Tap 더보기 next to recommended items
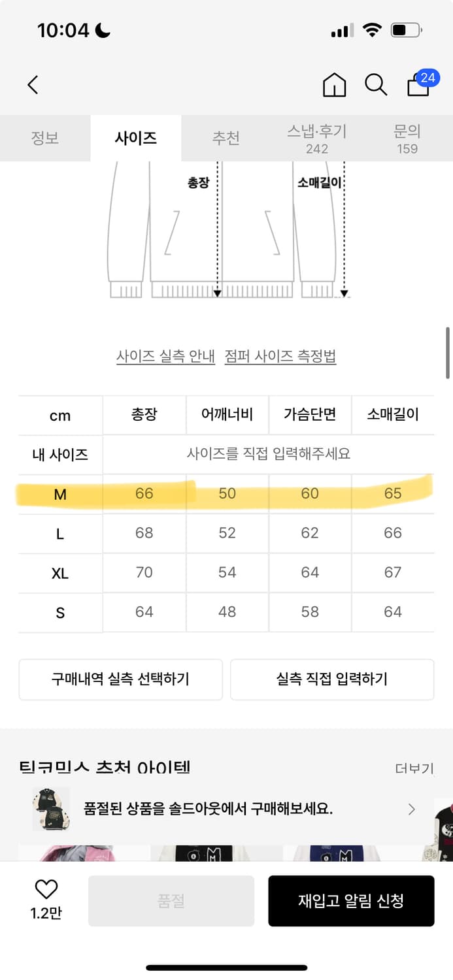453x980 pixels. pos(414,768)
